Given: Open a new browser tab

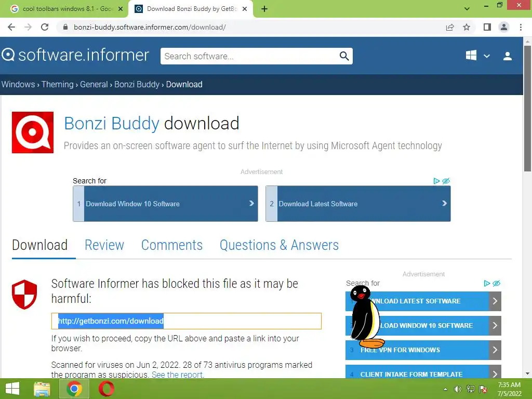Looking at the screenshot, I should [x=264, y=9].
